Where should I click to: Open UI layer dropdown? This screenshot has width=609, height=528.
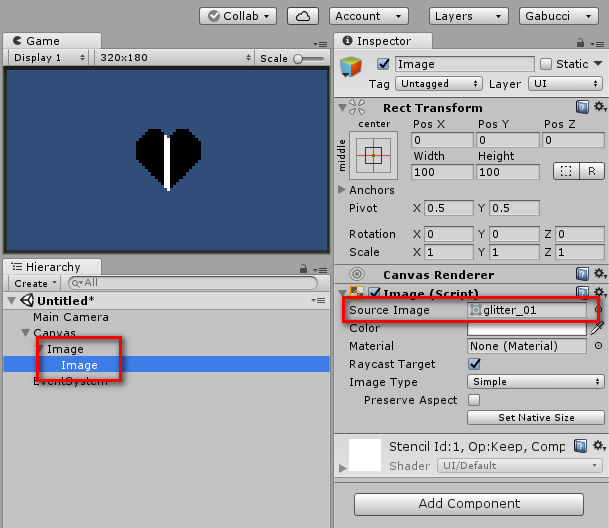tap(565, 84)
